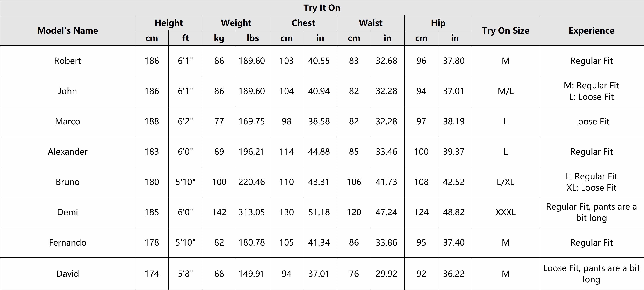Click the John name cell
This screenshot has height=290, width=644.
68,91
